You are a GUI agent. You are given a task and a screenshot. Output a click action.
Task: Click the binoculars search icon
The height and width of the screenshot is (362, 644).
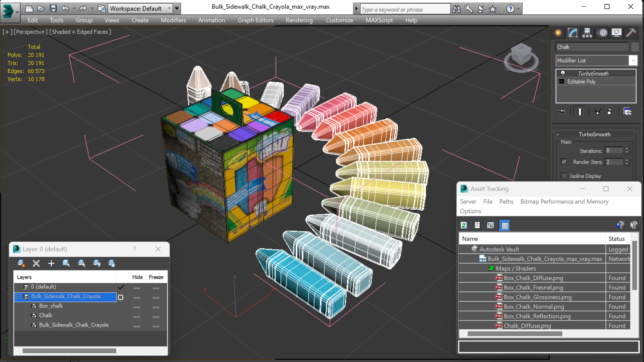[457, 9]
